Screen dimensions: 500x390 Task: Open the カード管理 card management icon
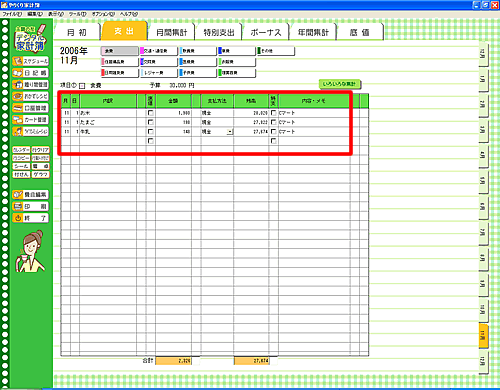click(x=30, y=120)
